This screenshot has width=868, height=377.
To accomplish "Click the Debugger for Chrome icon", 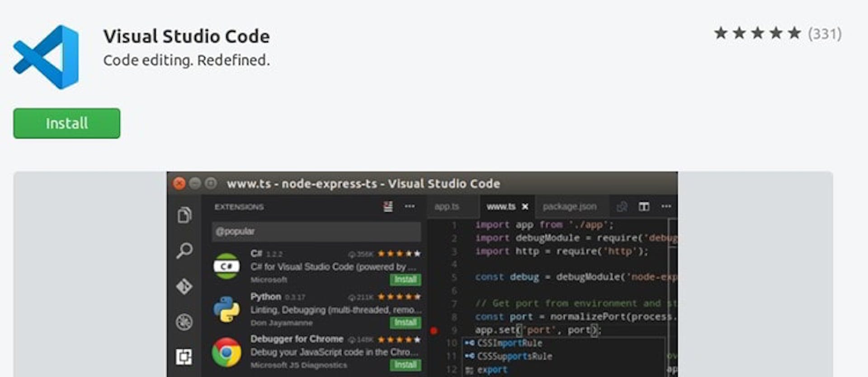I will tap(226, 352).
